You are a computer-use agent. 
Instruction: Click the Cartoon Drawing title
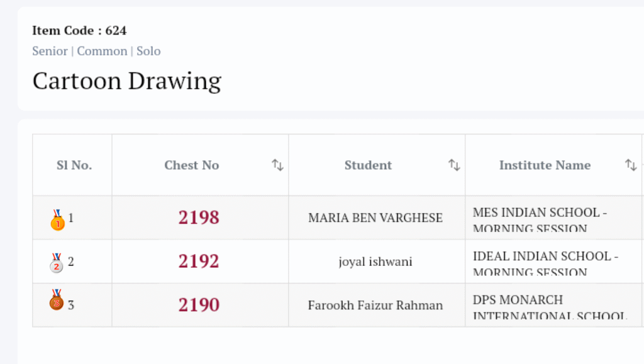(127, 81)
